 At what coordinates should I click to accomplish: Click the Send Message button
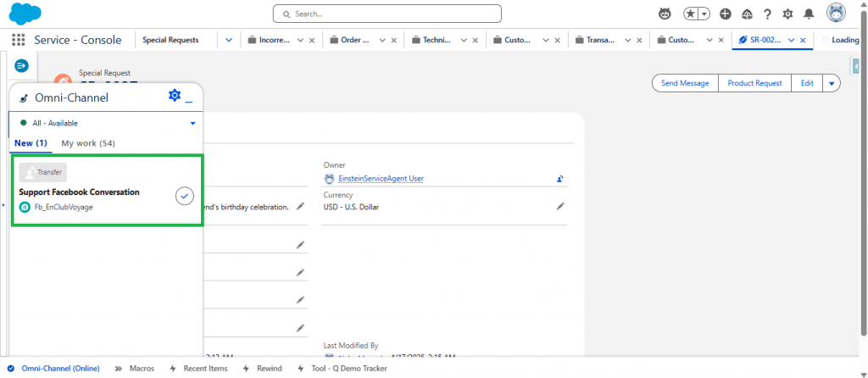685,83
